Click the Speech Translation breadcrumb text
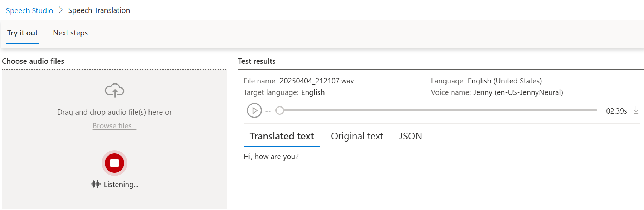The height and width of the screenshot is (210, 644). (99, 10)
